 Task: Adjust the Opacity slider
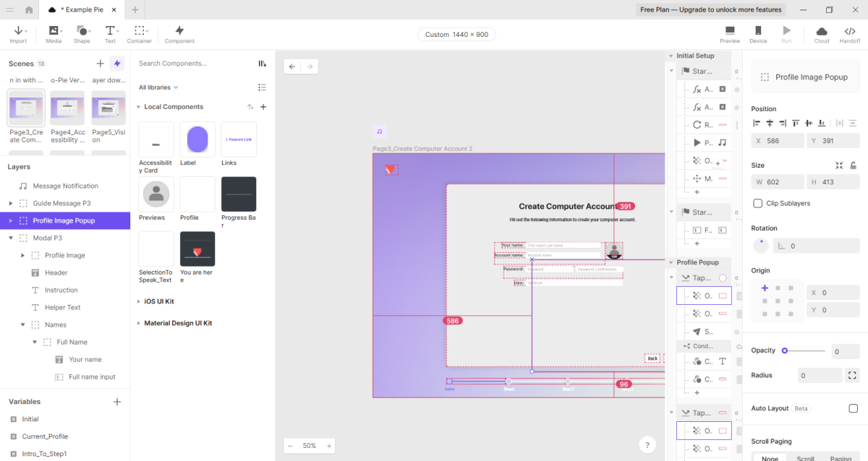coord(785,350)
